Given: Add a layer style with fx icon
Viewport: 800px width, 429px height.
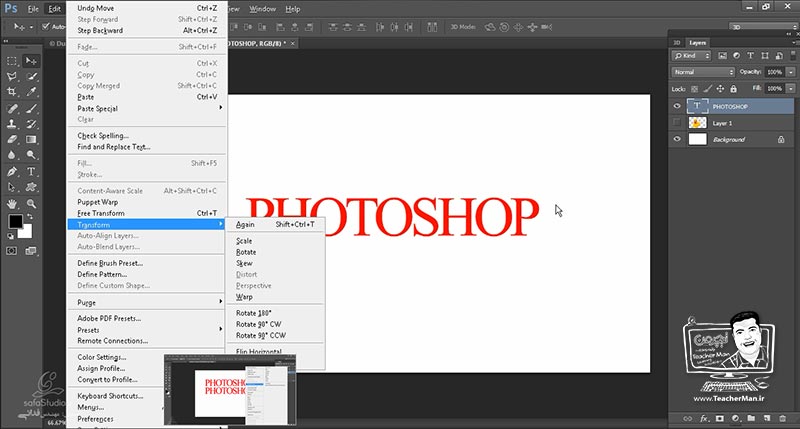Looking at the screenshot, I should [704, 418].
